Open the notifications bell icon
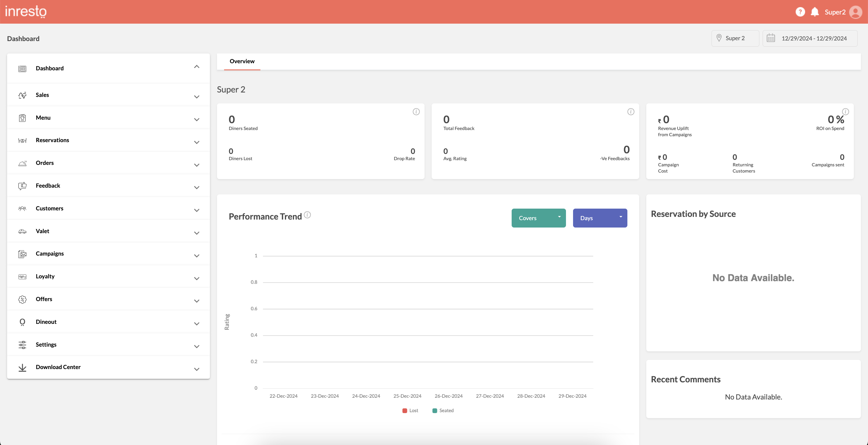 (x=815, y=12)
